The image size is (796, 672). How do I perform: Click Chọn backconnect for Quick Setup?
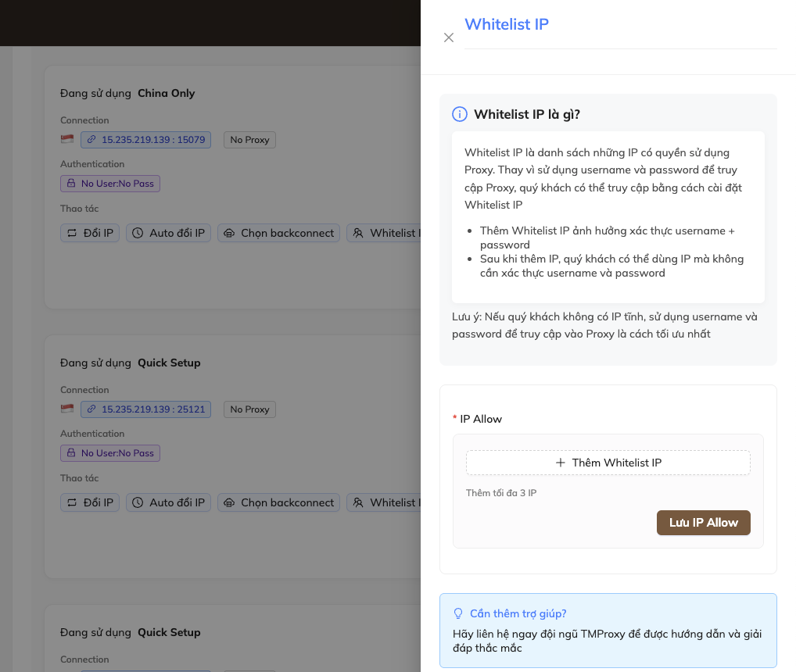[x=278, y=502]
